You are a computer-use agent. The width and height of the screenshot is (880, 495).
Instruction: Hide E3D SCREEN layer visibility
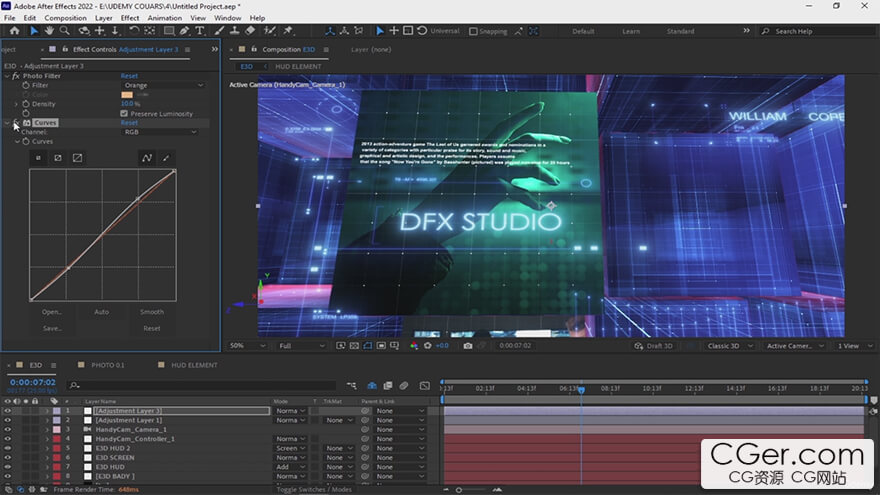7,457
